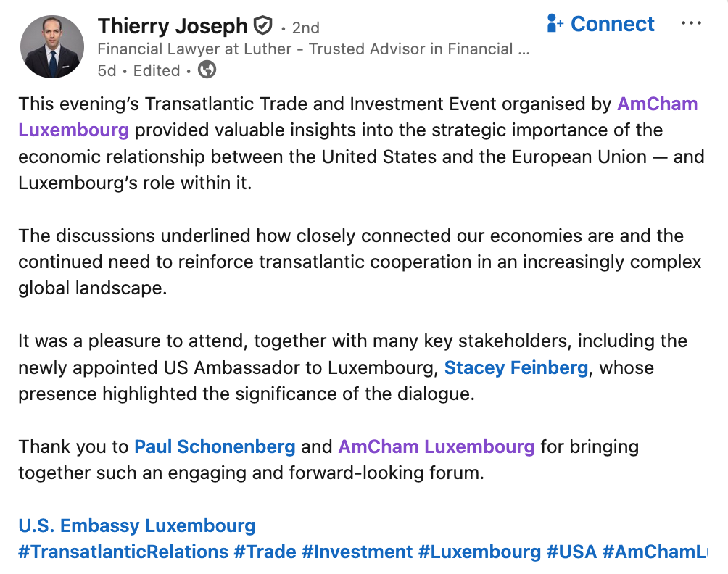Click the #Trade hashtag

point(265,552)
